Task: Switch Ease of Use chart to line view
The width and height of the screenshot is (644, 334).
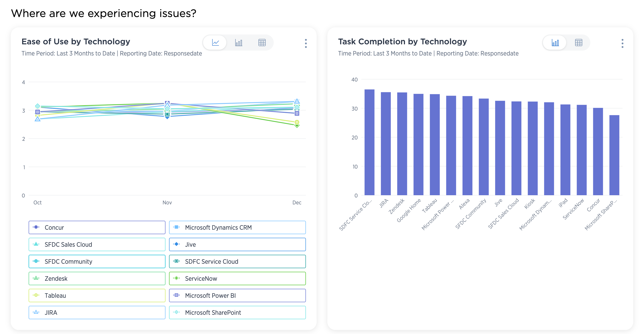Action: (x=215, y=43)
